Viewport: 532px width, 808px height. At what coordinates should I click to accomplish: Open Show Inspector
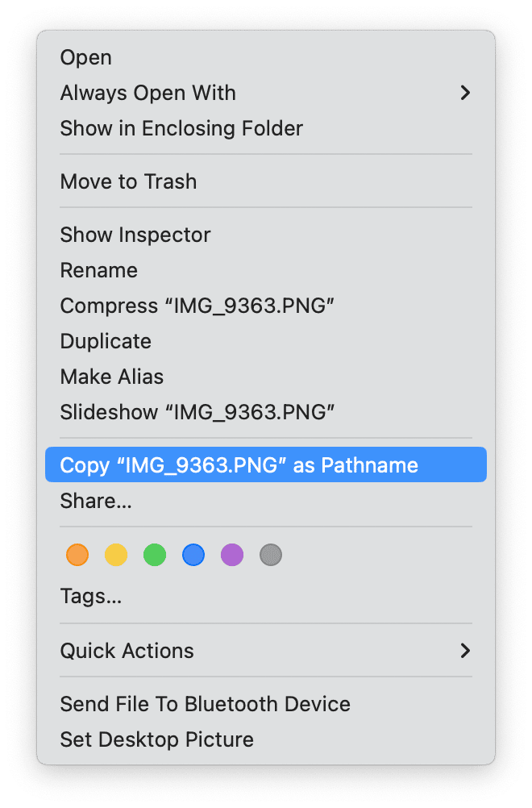click(x=135, y=235)
